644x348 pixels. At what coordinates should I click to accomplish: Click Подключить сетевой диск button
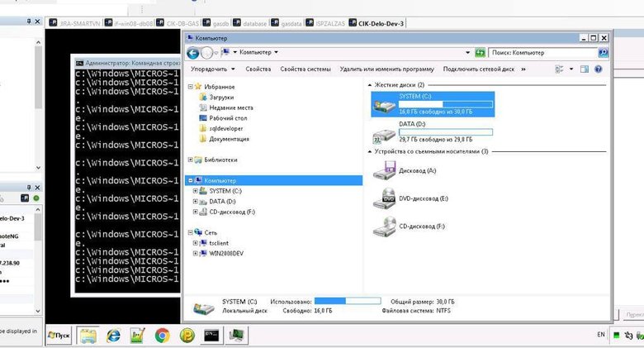(x=479, y=69)
